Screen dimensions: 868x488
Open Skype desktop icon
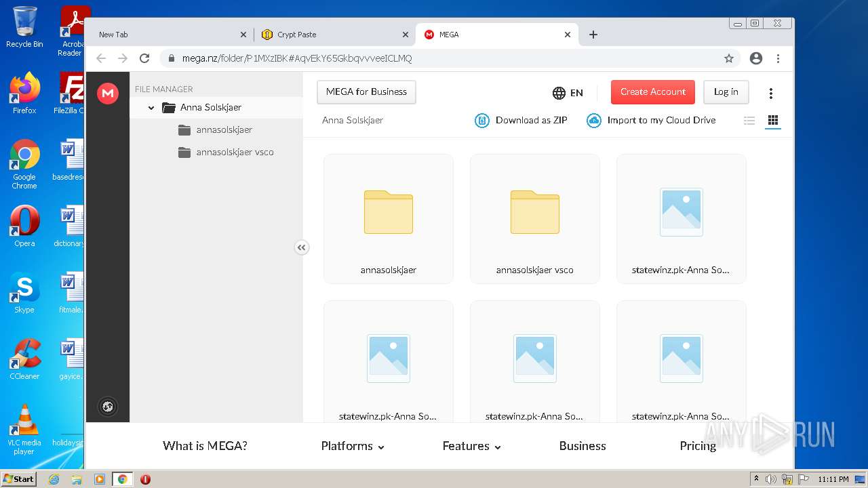(24, 293)
